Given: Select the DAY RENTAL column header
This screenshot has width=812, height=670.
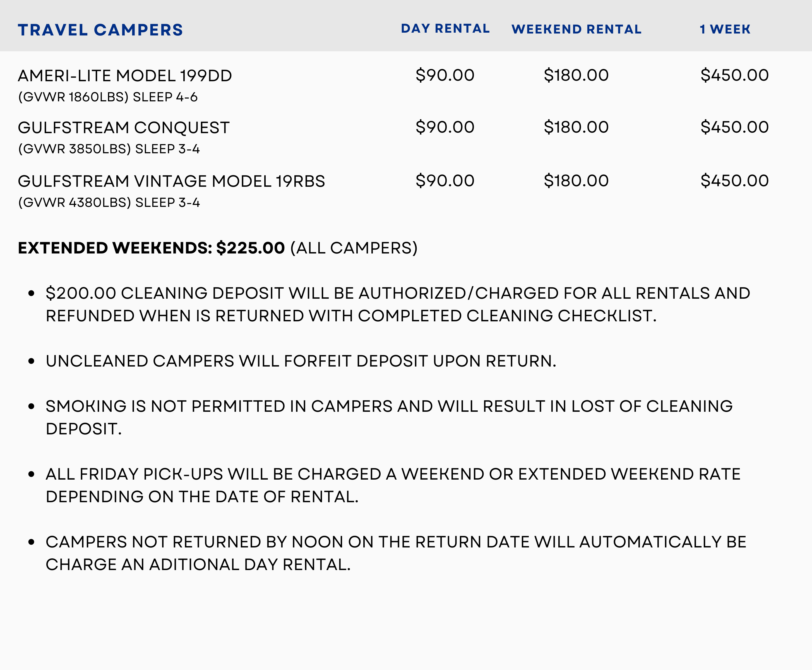Looking at the screenshot, I should point(445,28).
